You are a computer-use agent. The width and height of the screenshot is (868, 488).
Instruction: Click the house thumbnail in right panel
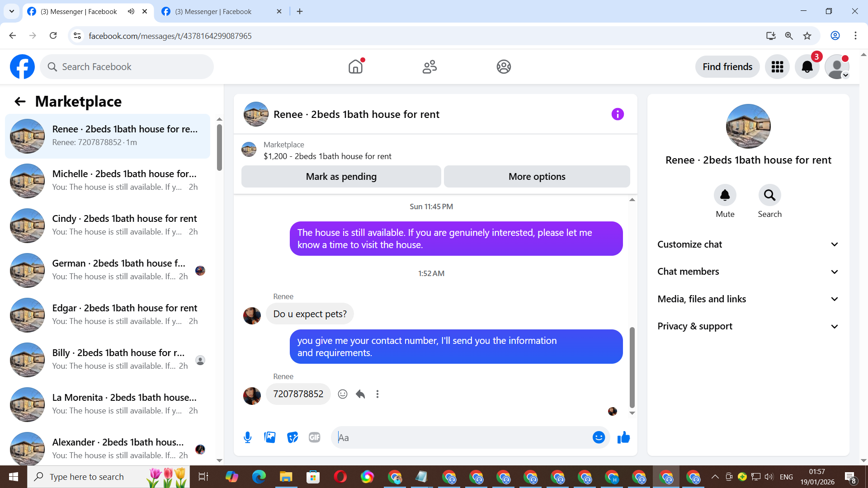coord(748,126)
